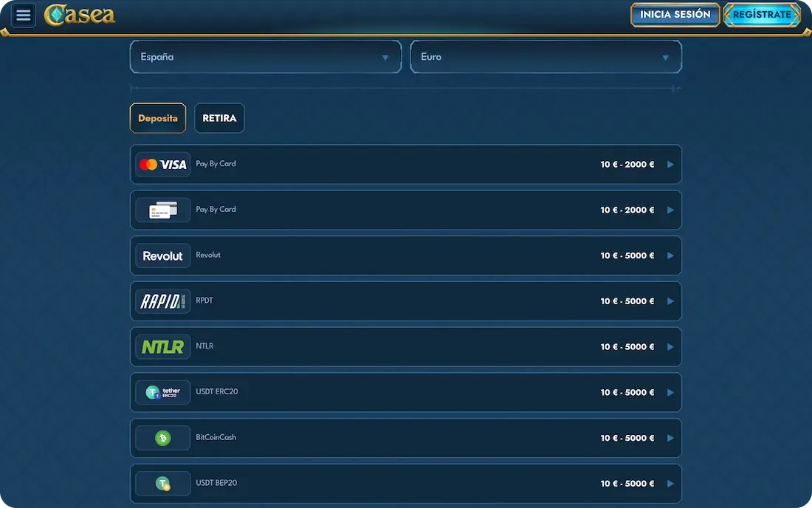
Task: Pick the USDT BEP20 icon
Action: 163,484
